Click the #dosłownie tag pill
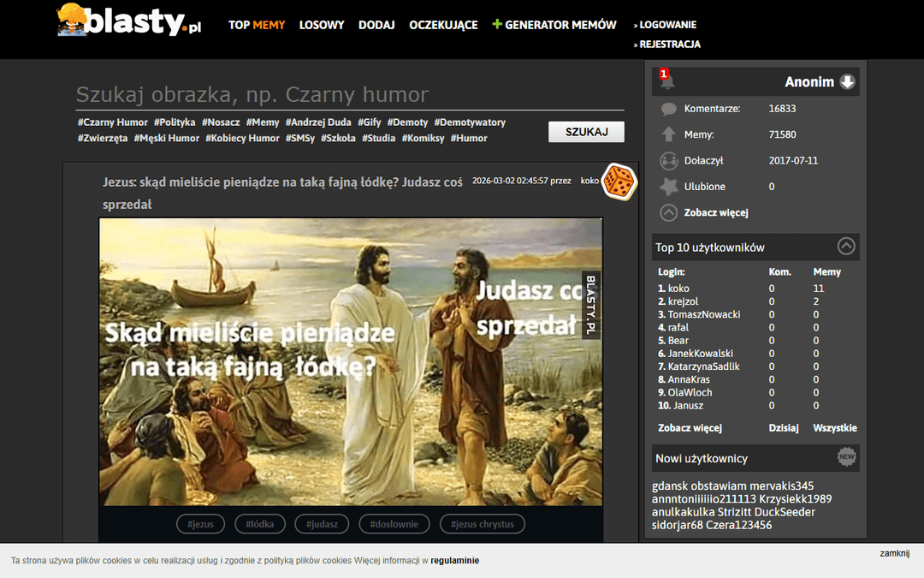 click(394, 524)
